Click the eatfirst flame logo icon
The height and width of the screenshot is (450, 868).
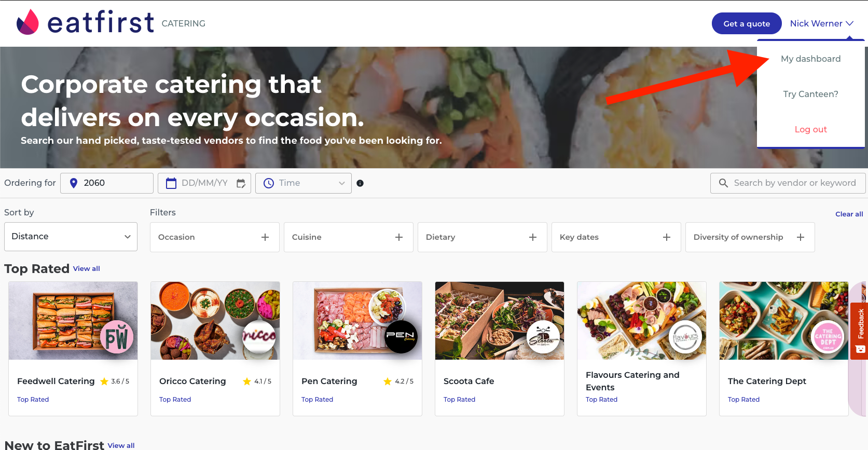point(27,22)
